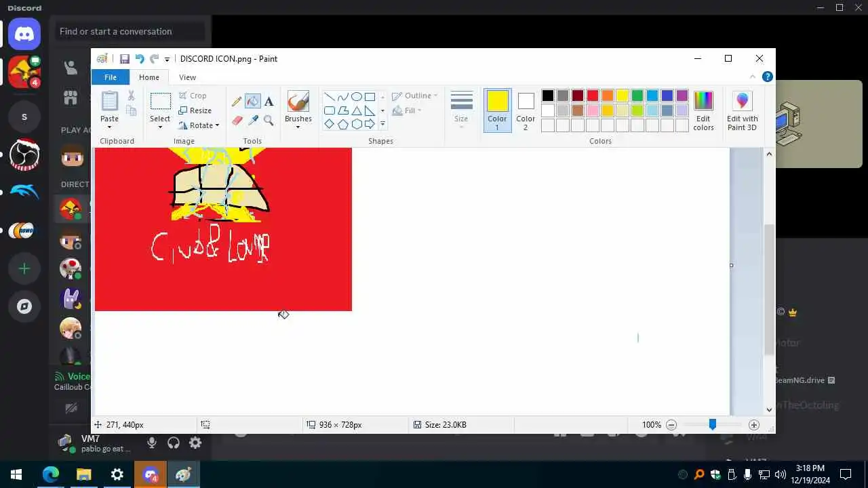This screenshot has width=868, height=488.
Task: Pick the black color swatch
Action: click(548, 96)
